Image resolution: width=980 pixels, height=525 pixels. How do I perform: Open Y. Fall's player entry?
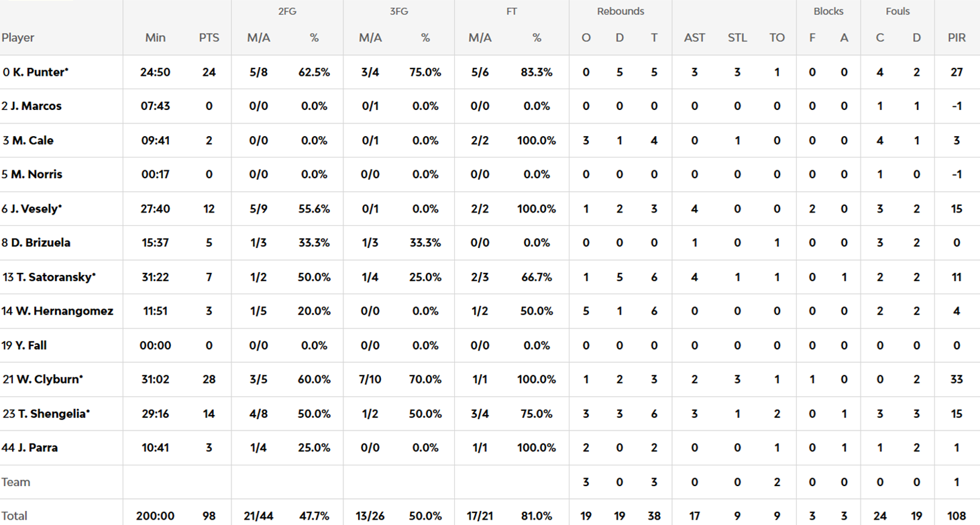click(x=30, y=345)
